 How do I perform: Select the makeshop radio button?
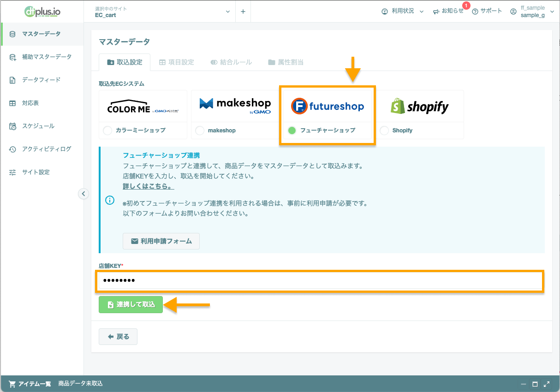pos(200,131)
